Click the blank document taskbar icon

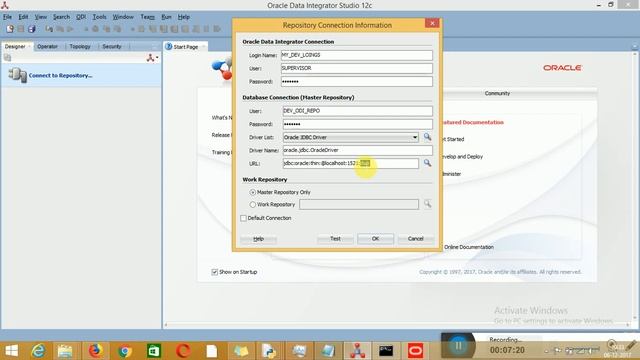(211, 351)
